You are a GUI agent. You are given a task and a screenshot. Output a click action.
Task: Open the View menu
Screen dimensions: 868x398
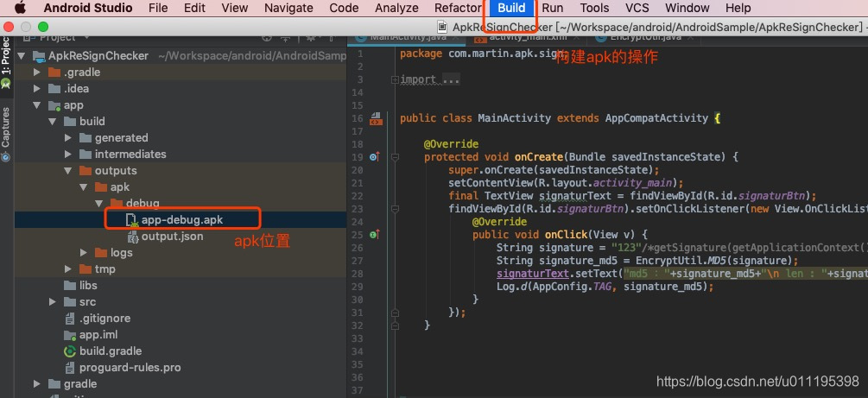pyautogui.click(x=235, y=8)
